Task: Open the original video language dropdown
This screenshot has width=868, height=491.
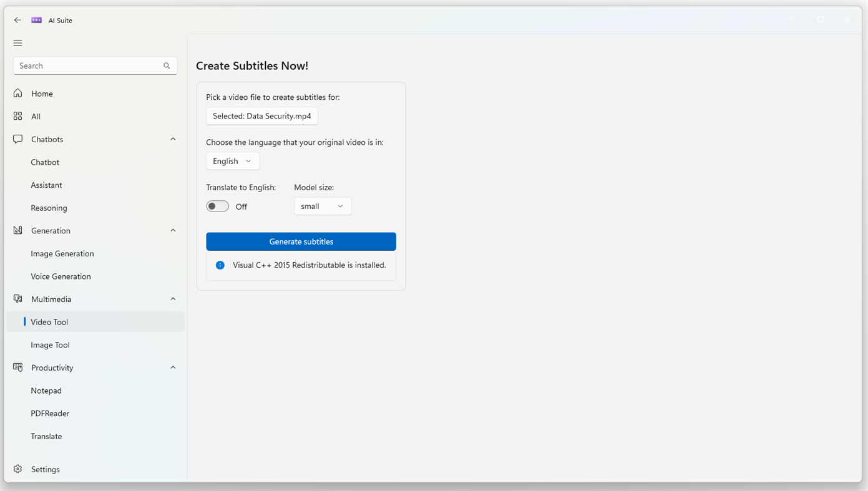Action: click(232, 160)
